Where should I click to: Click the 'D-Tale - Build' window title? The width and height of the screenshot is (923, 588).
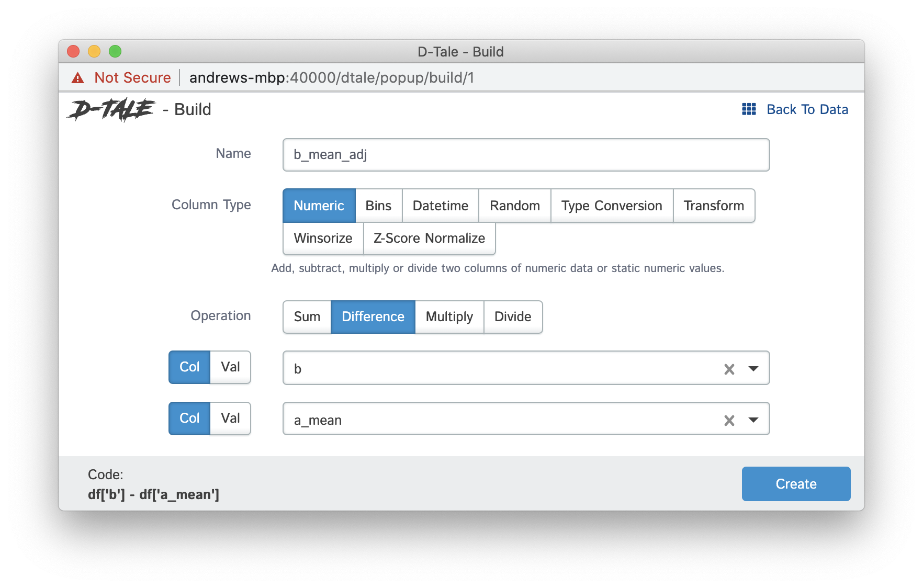[x=460, y=52]
